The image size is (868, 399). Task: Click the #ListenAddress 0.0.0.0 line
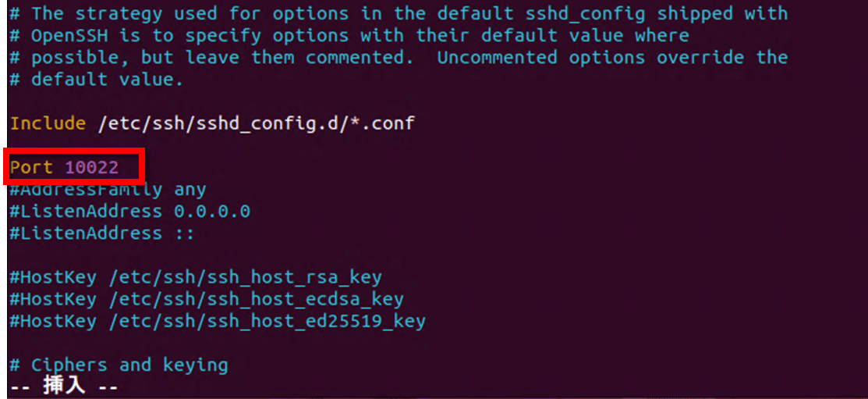coord(129,211)
